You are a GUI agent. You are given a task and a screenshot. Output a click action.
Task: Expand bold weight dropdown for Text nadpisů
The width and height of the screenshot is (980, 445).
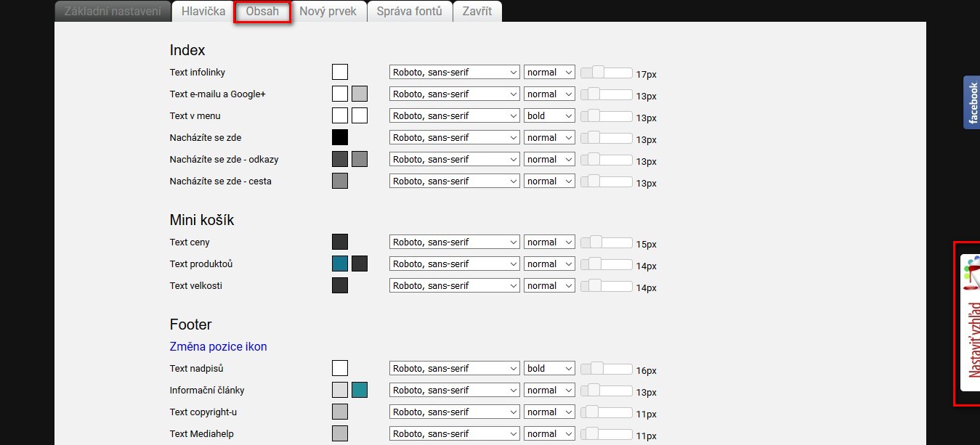click(549, 369)
